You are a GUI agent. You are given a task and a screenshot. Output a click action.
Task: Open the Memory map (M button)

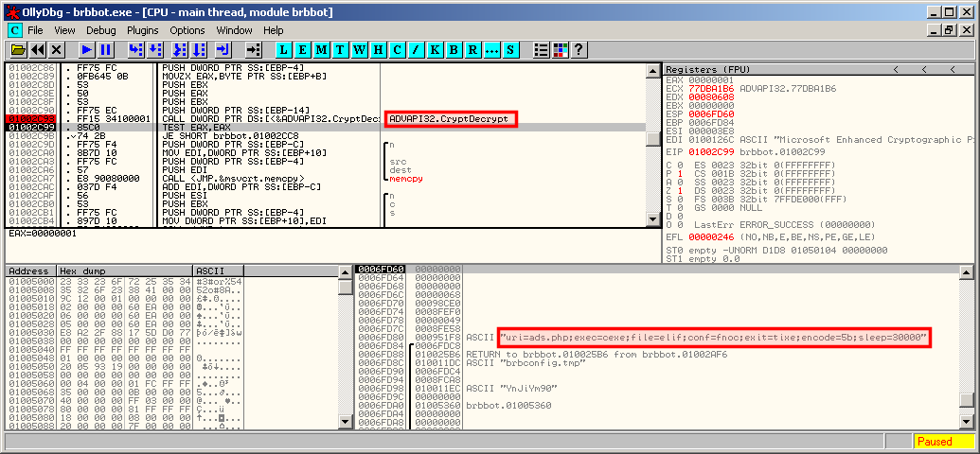[x=324, y=49]
